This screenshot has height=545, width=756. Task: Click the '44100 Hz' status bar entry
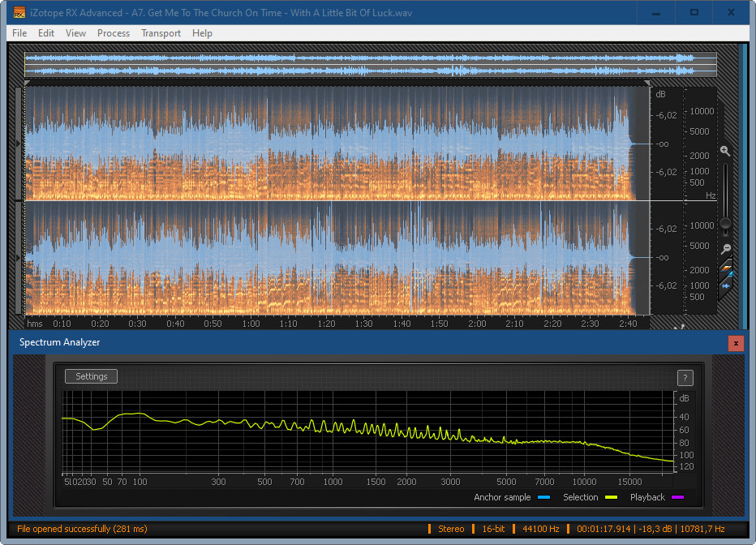click(540, 529)
